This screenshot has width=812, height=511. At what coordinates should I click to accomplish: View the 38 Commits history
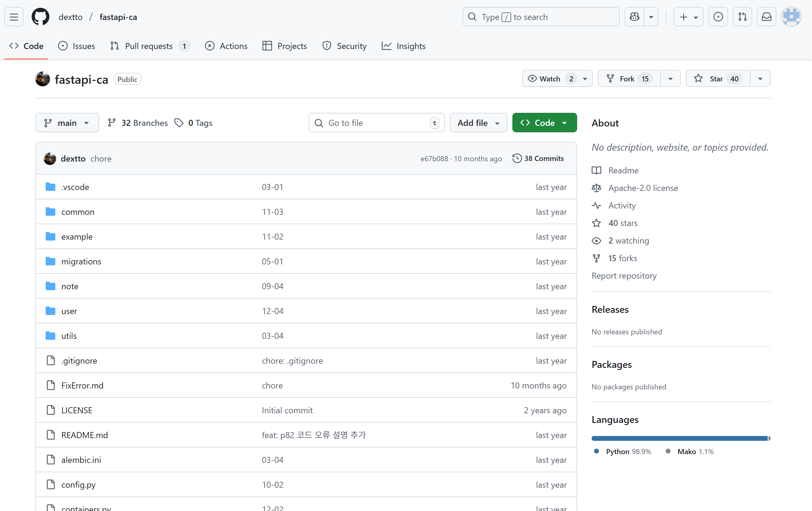click(x=538, y=158)
